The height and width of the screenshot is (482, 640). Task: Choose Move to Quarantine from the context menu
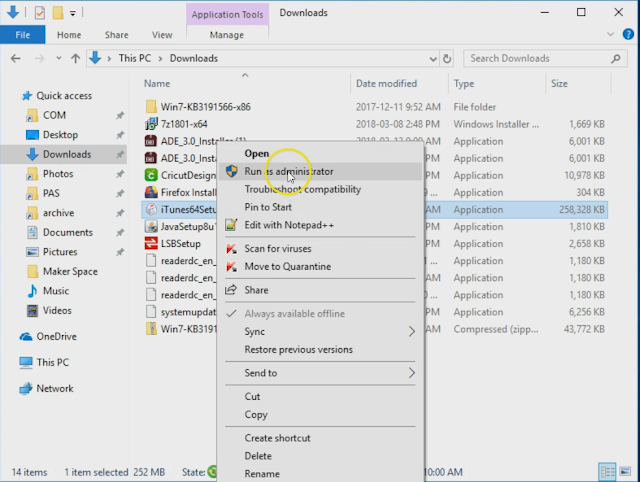click(288, 267)
